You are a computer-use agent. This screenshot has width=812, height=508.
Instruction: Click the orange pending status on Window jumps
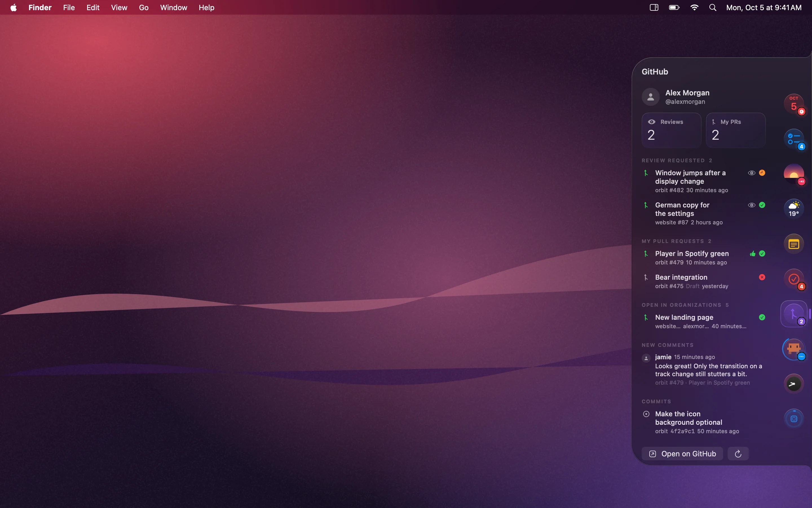pyautogui.click(x=762, y=173)
